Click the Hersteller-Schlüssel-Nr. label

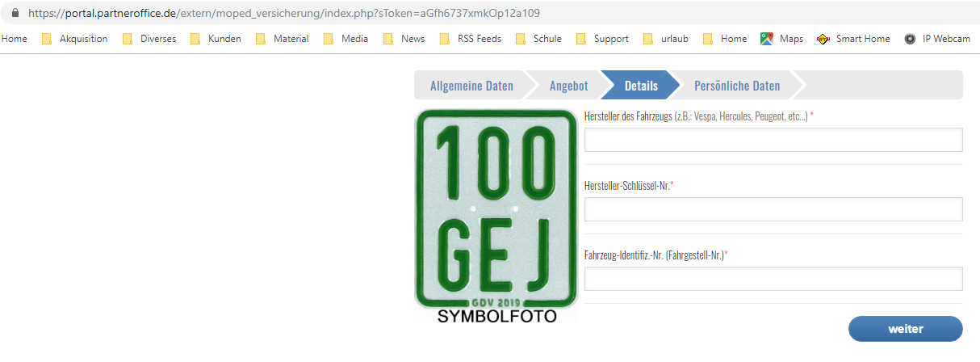pyautogui.click(x=629, y=186)
